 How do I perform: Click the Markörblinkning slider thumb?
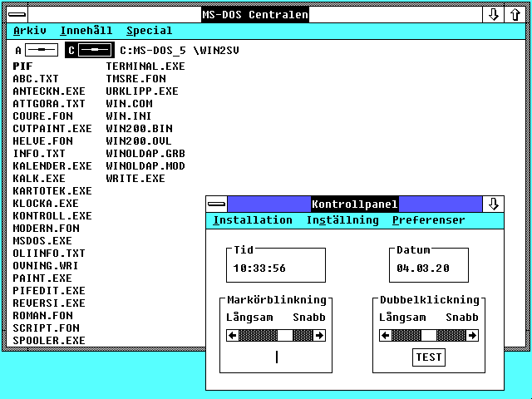[285, 336]
